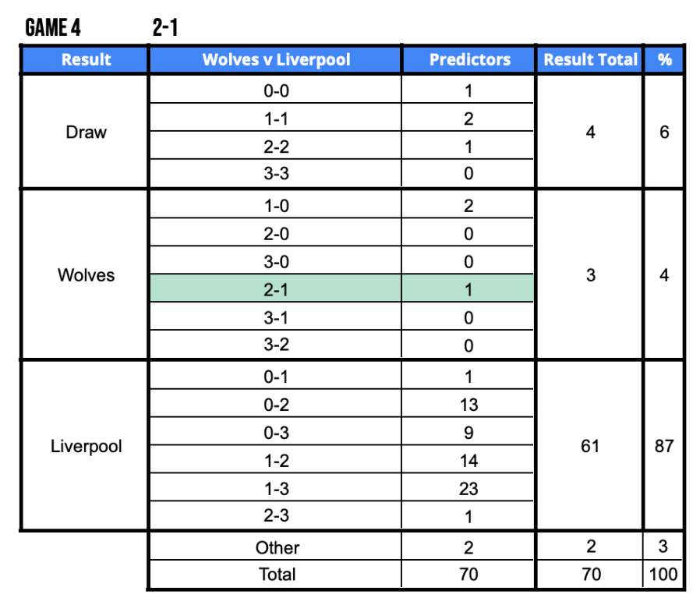Click the "Predictors" column header
Image resolution: width=700 pixels, height=605 pixels.
[x=469, y=60]
